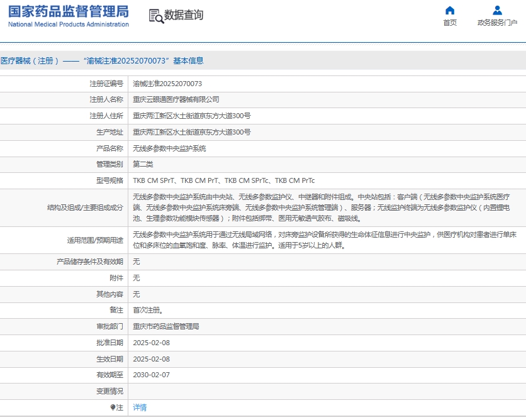Image resolution: width=526 pixels, height=420 pixels.
Task: Click the 附件 label
Action: (x=116, y=278)
